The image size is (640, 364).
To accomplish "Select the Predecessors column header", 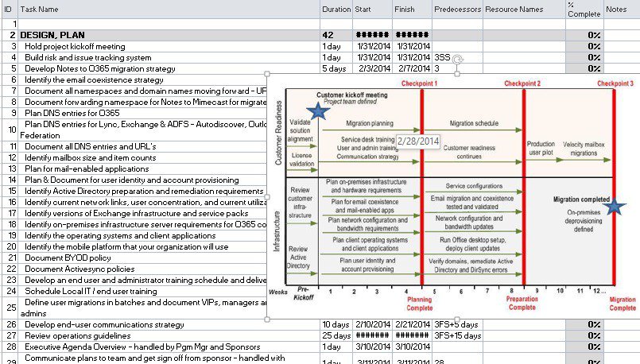I will tap(458, 9).
